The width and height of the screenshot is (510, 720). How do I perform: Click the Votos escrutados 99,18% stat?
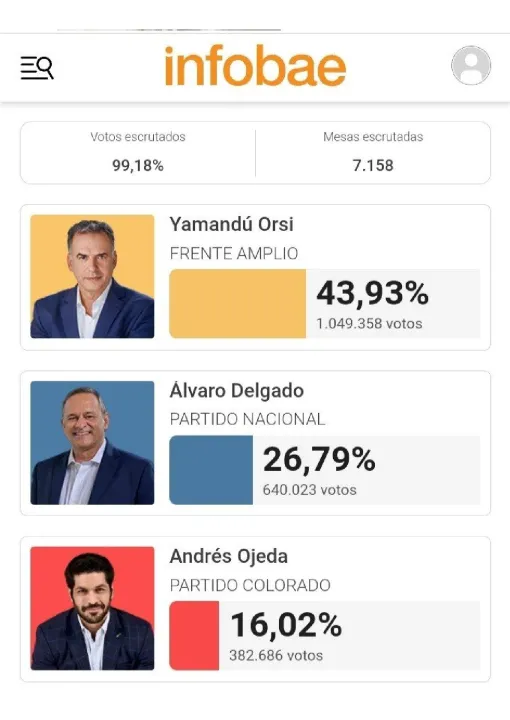pos(138,152)
